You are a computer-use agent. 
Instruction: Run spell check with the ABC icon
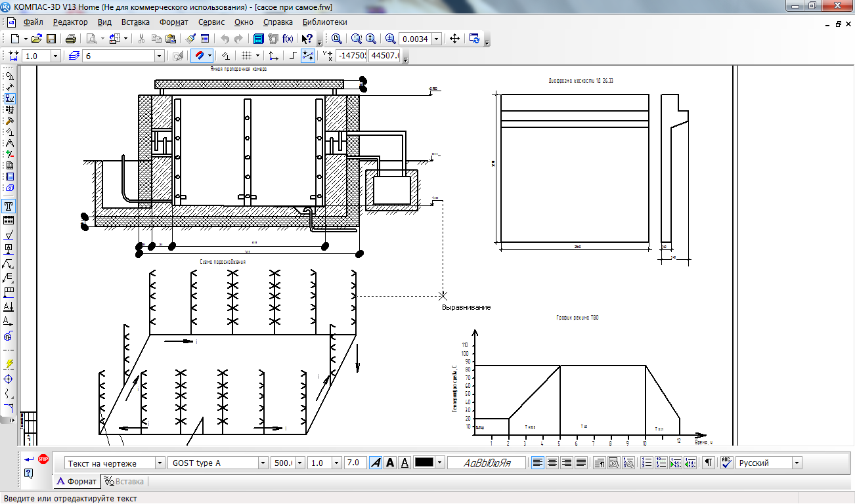tap(726, 463)
